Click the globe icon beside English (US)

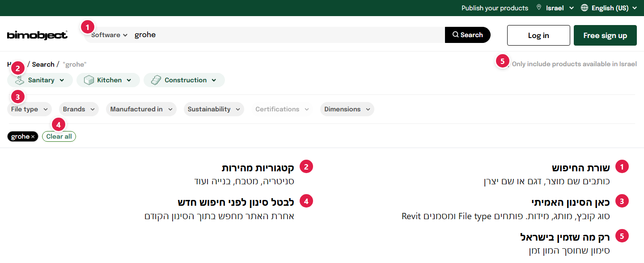tap(584, 8)
